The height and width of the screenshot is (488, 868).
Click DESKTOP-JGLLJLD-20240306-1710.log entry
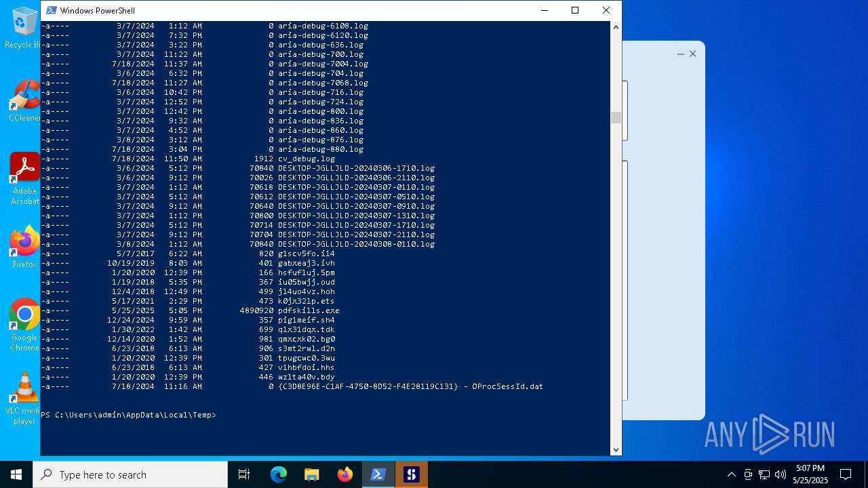356,168
